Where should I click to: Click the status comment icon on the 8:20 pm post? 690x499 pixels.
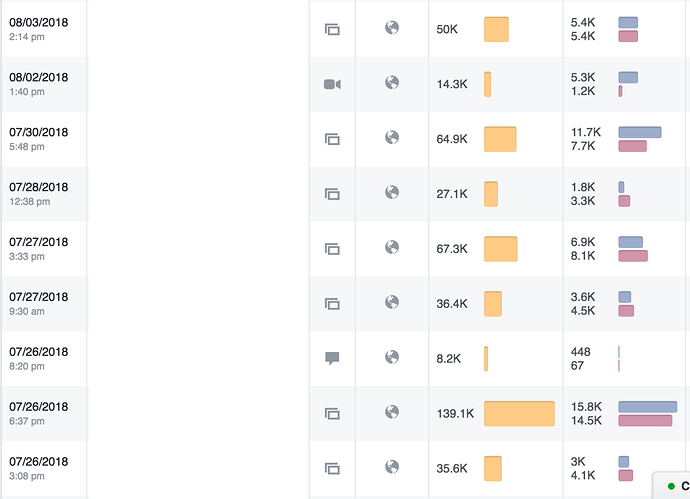(332, 358)
